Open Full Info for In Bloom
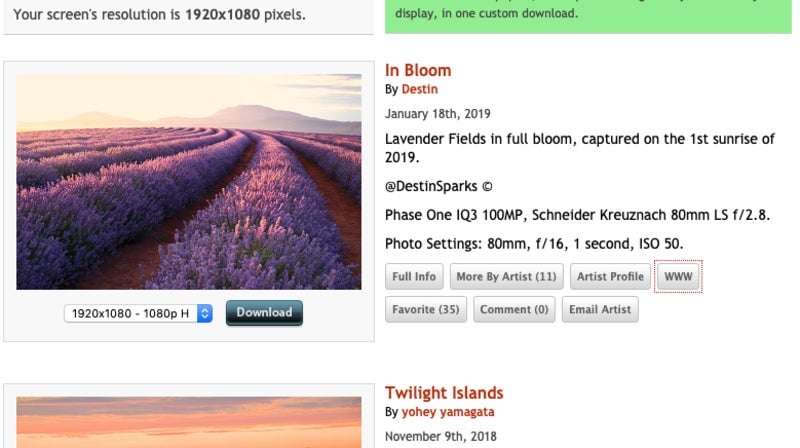The width and height of the screenshot is (800, 448). 414,277
